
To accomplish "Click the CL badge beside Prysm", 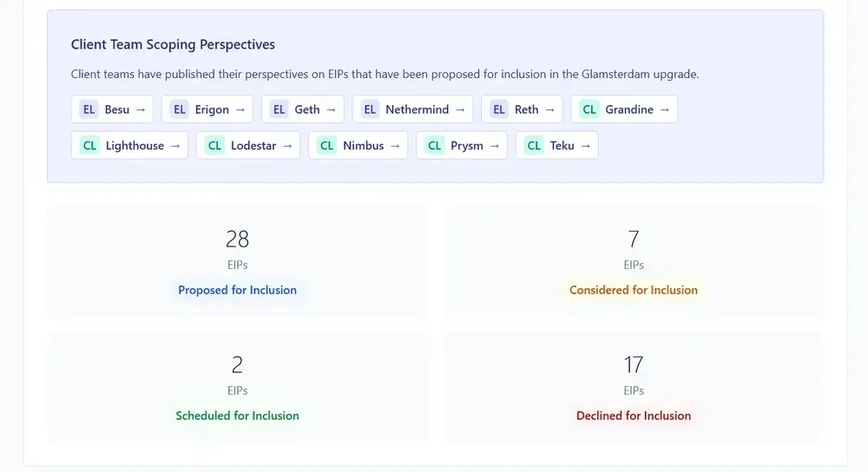I will pos(435,146).
